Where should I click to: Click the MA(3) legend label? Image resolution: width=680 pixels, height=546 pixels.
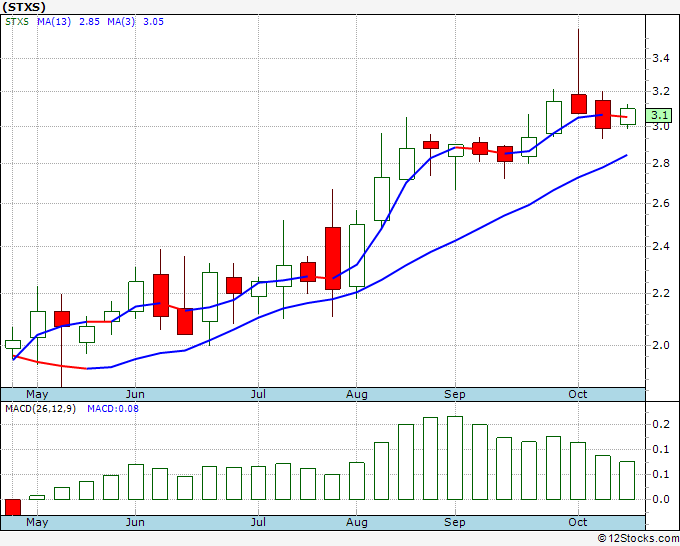[121, 22]
